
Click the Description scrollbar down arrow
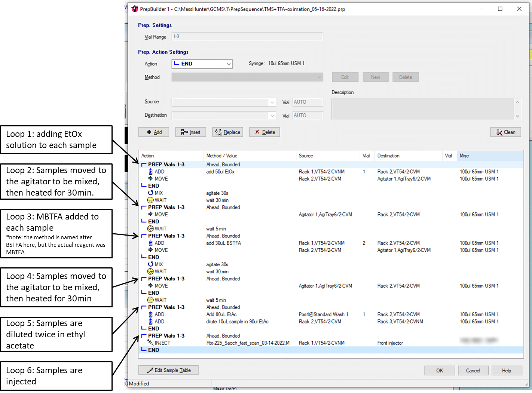517,116
